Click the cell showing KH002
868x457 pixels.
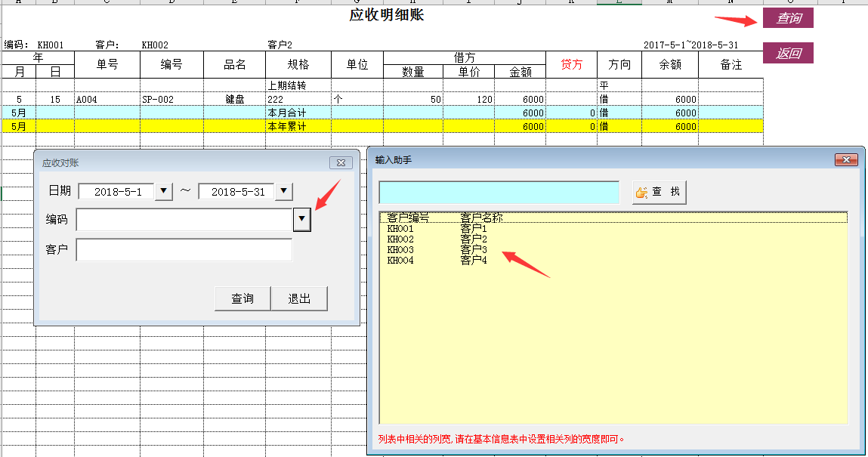point(155,45)
